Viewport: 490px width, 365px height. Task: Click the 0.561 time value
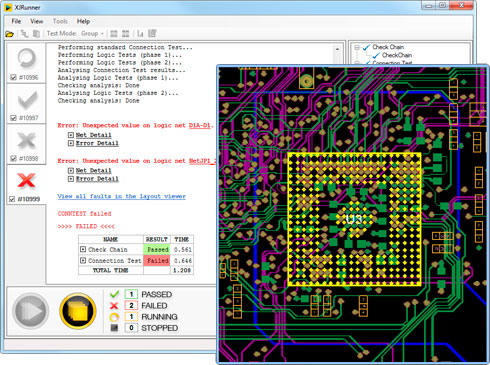click(x=182, y=249)
